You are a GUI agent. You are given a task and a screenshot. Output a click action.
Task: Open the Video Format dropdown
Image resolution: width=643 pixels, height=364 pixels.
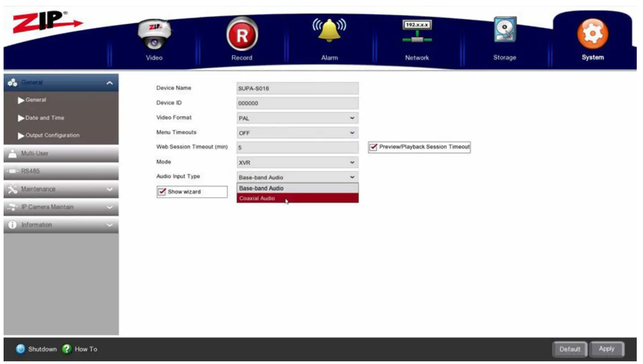(298, 118)
